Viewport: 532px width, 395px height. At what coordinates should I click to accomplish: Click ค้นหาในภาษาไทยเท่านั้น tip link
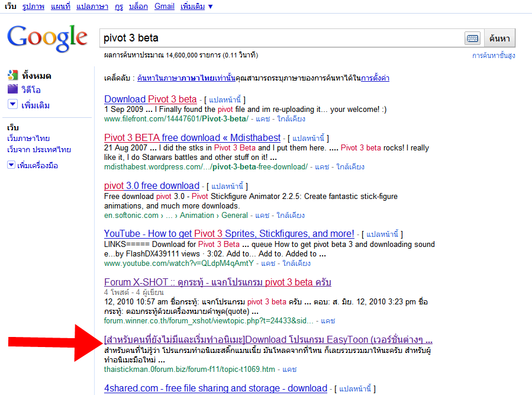click(x=186, y=78)
